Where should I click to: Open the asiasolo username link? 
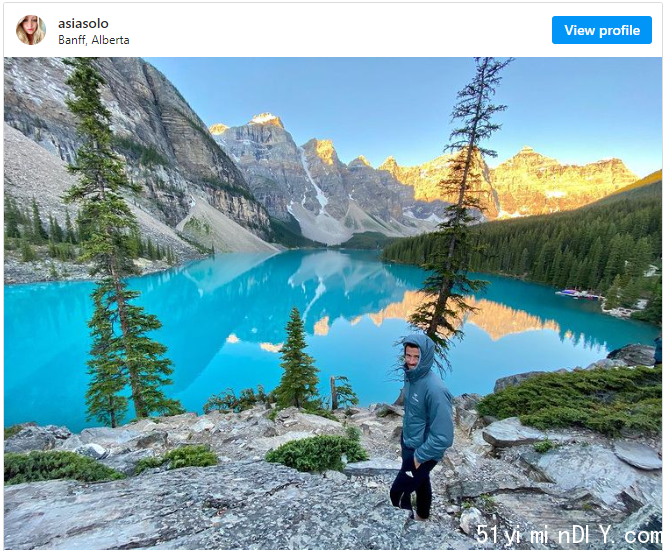[x=83, y=23]
